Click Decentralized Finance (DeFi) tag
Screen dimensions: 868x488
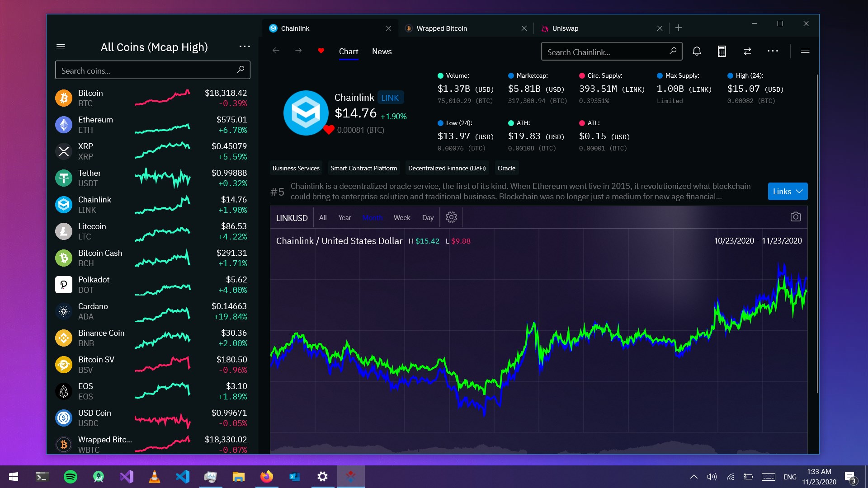[447, 168]
